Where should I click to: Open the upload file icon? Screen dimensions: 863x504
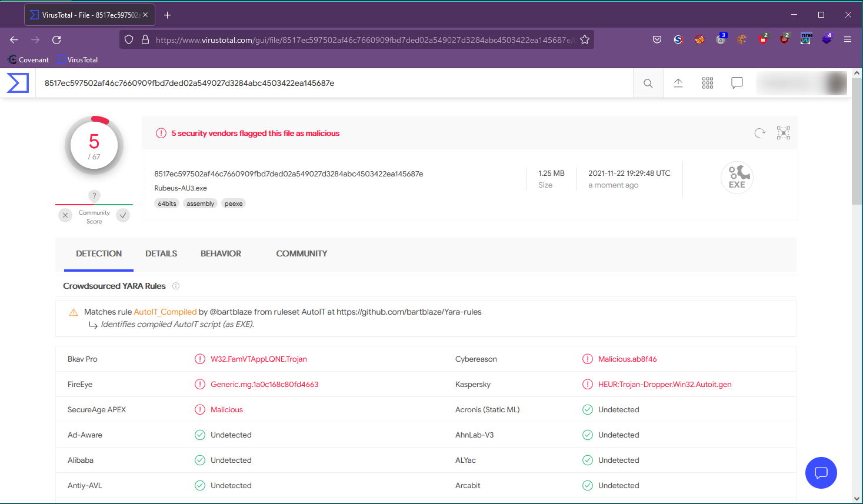678,83
